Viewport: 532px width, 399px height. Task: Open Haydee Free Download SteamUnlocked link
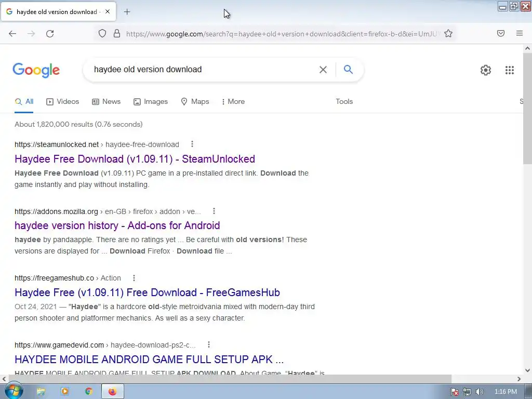coord(135,159)
